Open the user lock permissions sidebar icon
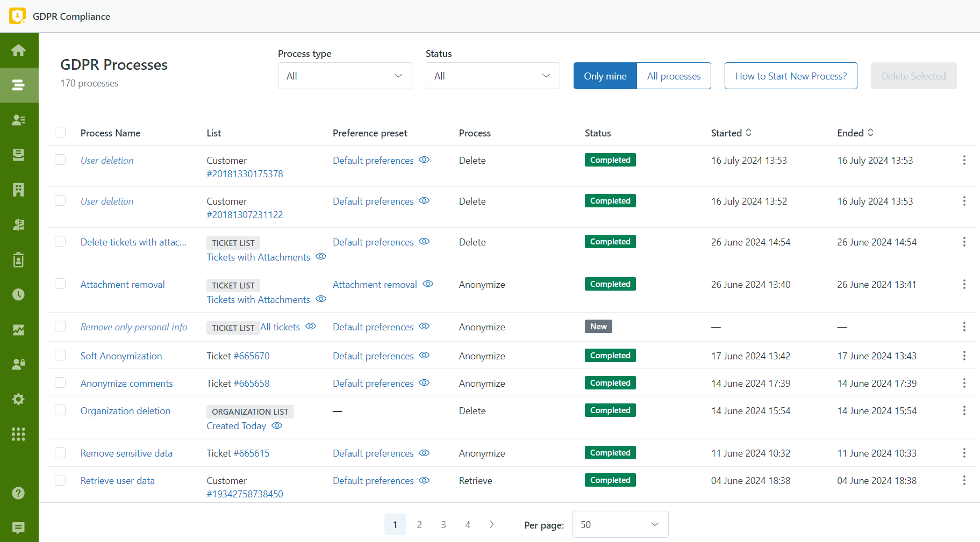The height and width of the screenshot is (542, 980). (19, 364)
